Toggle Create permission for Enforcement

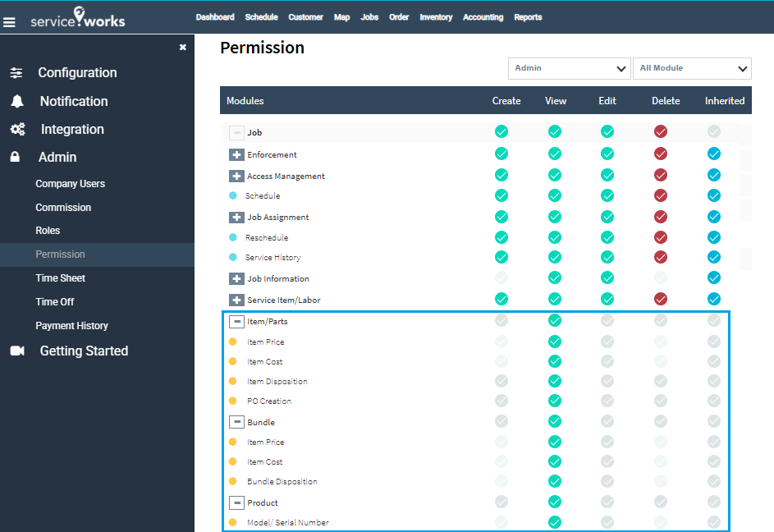coord(501,154)
